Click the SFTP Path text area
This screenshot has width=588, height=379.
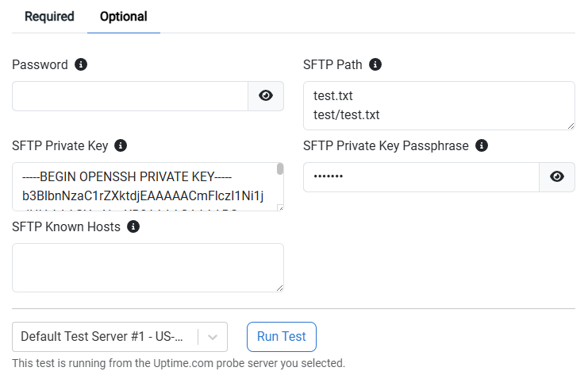tap(439, 106)
